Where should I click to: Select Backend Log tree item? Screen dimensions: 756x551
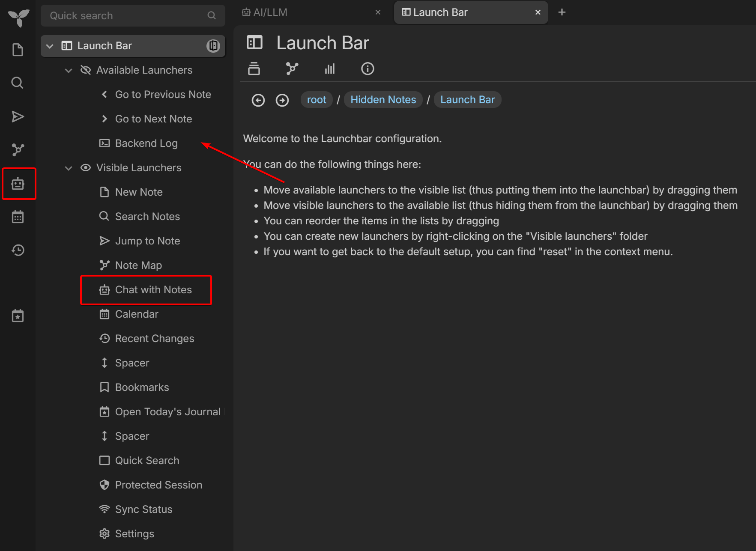click(x=146, y=143)
